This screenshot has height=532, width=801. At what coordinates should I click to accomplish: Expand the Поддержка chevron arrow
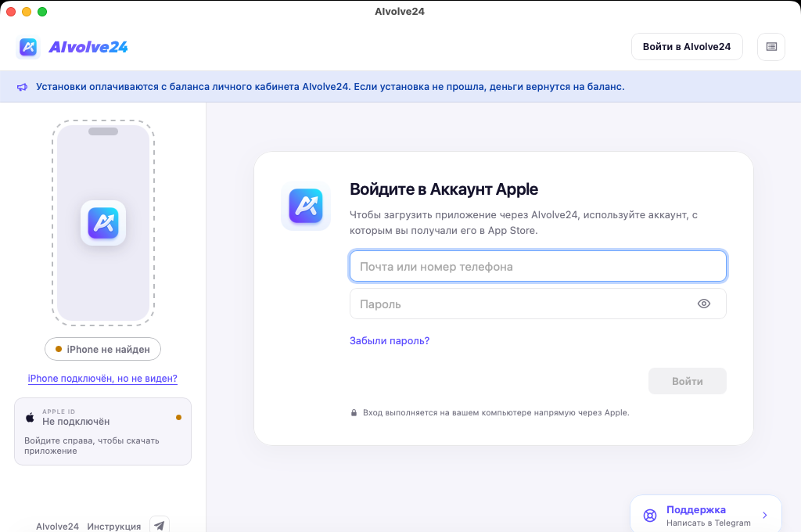tap(765, 515)
